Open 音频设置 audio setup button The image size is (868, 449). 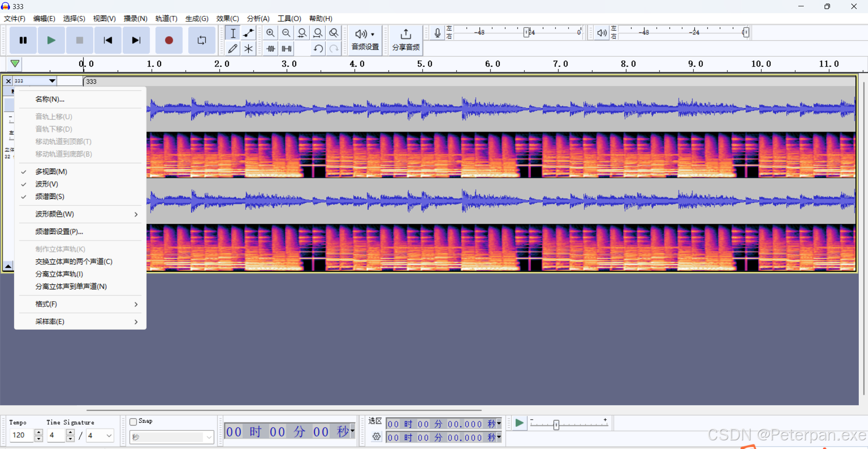coord(365,40)
